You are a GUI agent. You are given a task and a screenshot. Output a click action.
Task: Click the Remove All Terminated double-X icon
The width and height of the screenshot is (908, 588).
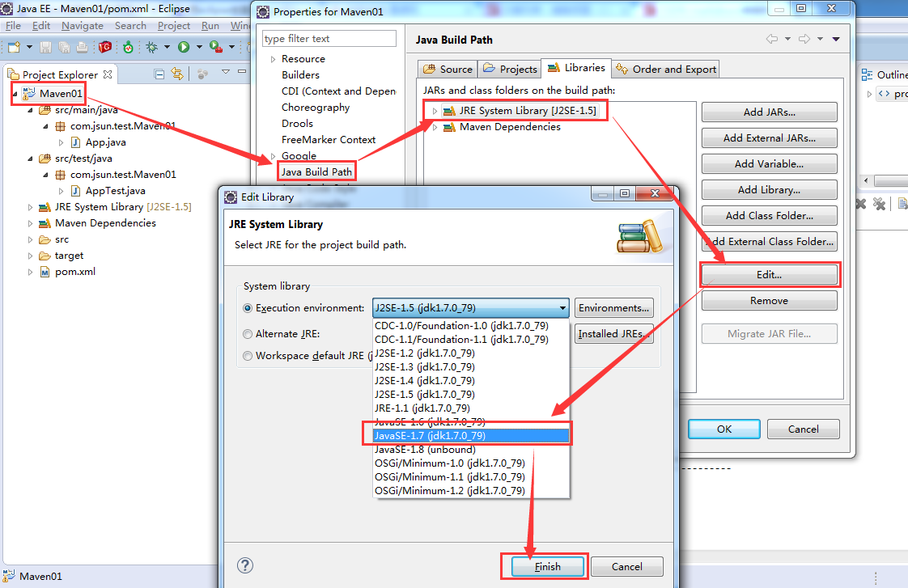879,204
